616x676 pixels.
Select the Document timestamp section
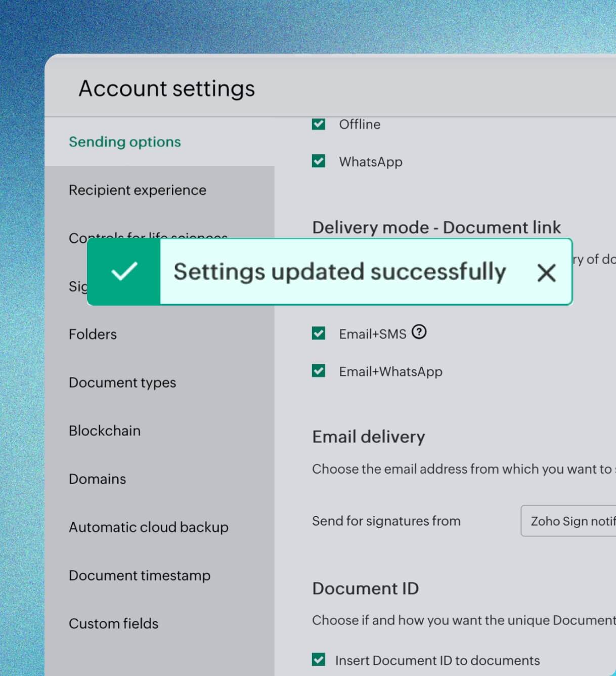140,575
